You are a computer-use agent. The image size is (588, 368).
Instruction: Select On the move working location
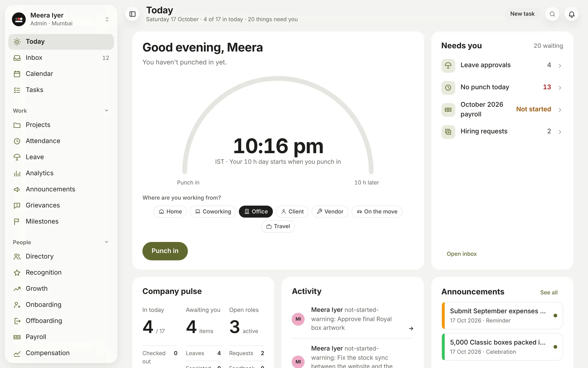tap(377, 212)
